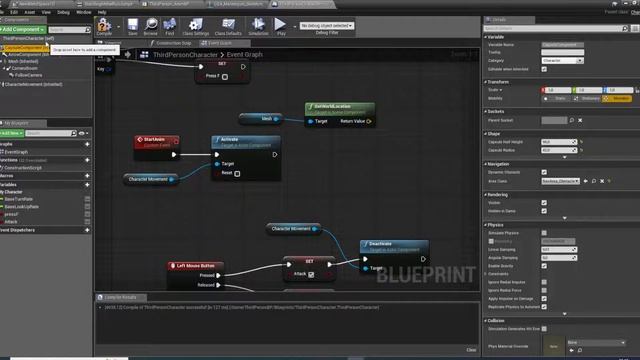This screenshot has height=360, width=640.
Task: Click the forward navigation arrow in graph
Action: 127,54
